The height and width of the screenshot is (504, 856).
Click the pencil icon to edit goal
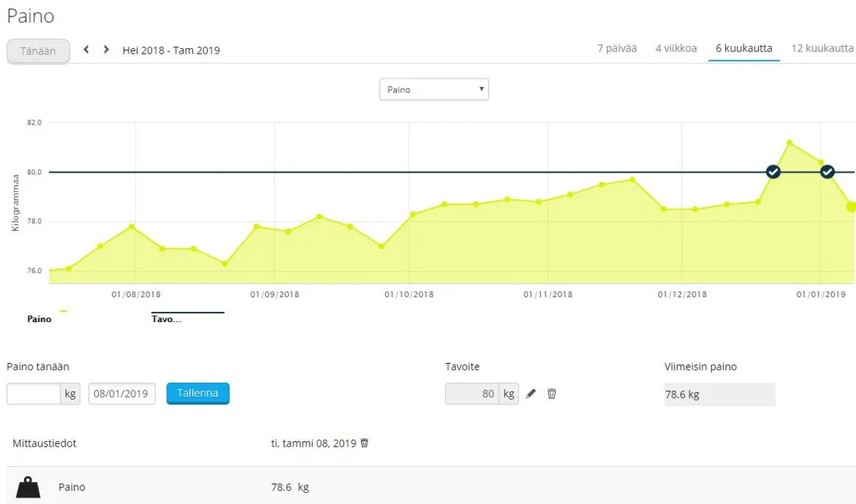(x=531, y=394)
